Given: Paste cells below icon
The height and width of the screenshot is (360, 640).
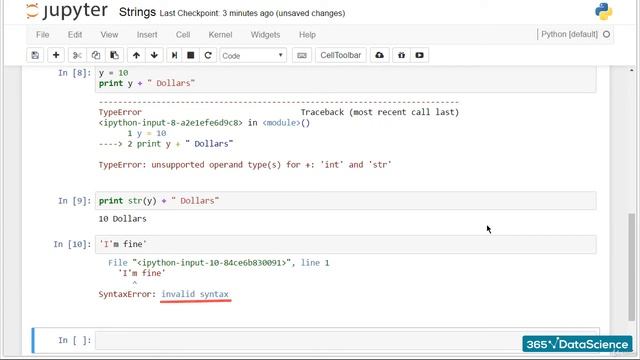Looking at the screenshot, I should (x=115, y=55).
